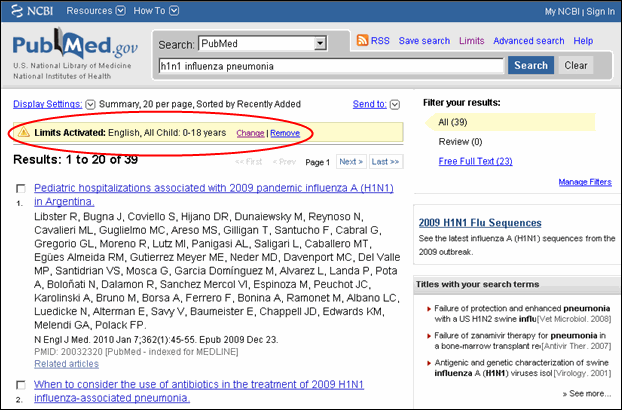Image resolution: width=622 pixels, height=410 pixels.
Task: Check the Pediatric hospitalizations article checkbox
Action: [22, 188]
